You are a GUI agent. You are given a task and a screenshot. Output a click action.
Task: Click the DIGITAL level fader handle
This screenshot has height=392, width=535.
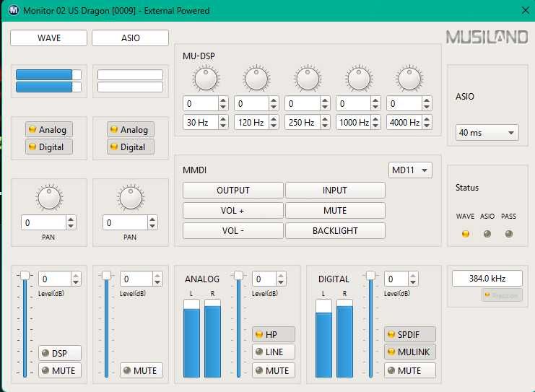[x=371, y=275]
